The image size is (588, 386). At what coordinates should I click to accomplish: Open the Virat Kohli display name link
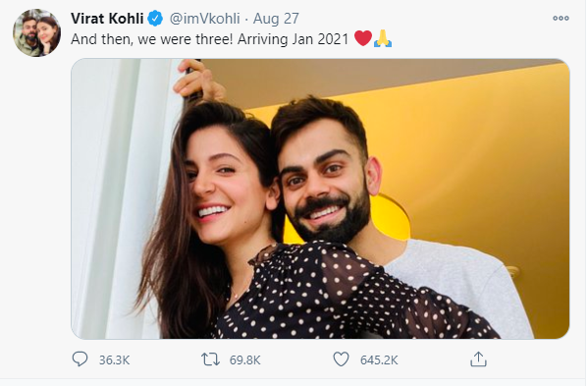click(107, 19)
